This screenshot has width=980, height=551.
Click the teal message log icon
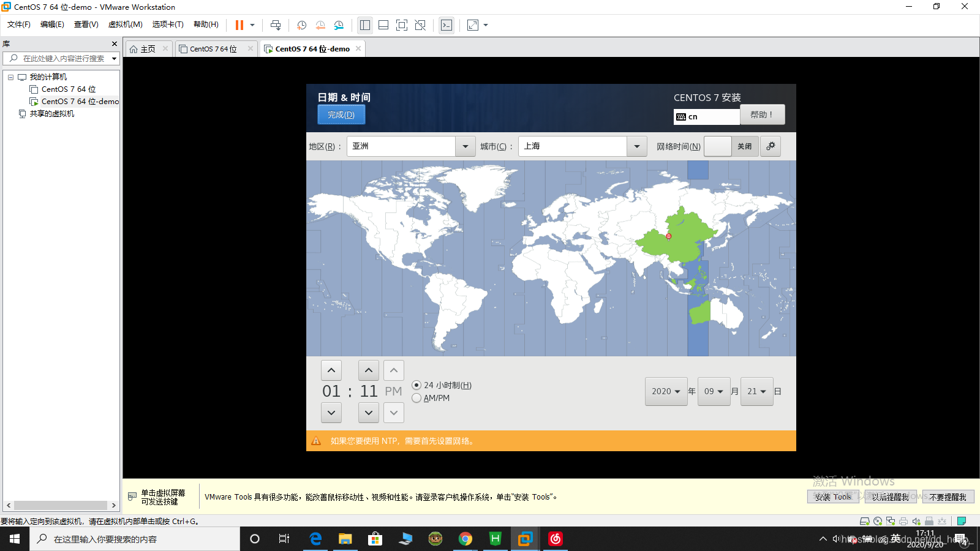click(x=961, y=521)
